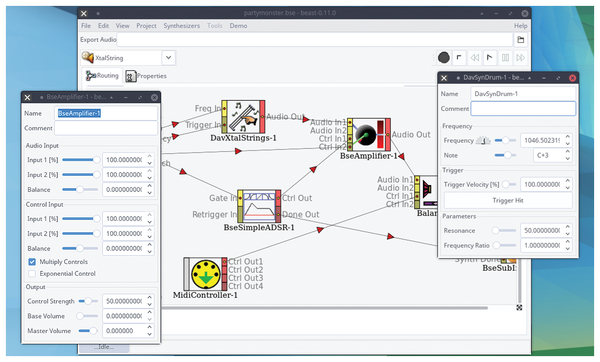The width and height of the screenshot is (600, 362).
Task: Increase DavSynDrum Frequency value with up arrow
Action: (568, 137)
